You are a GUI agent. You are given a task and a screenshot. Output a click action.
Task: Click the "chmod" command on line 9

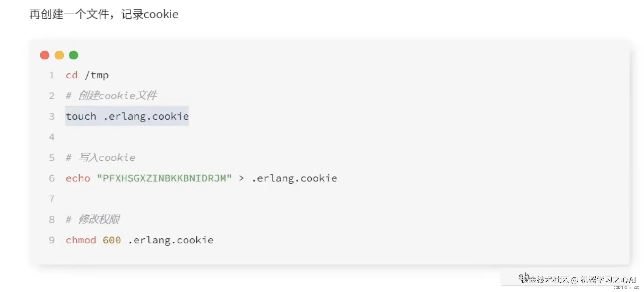click(x=81, y=240)
